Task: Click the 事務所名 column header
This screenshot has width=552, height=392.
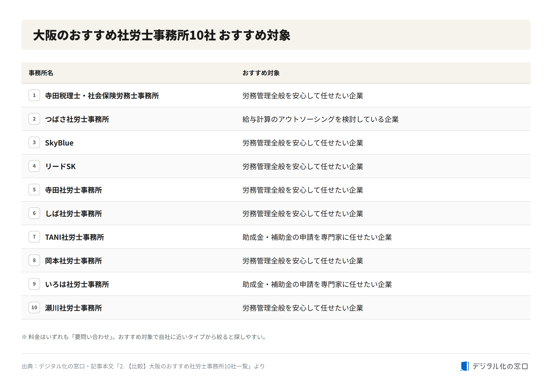Action: click(41, 73)
